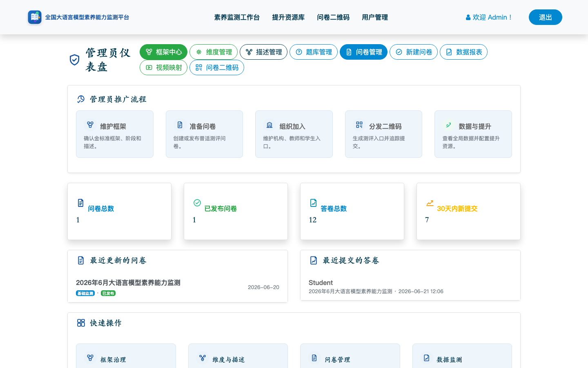Screen dimensions: 588x368
Task: Click the 问卷总数 label
Action: [101, 209]
